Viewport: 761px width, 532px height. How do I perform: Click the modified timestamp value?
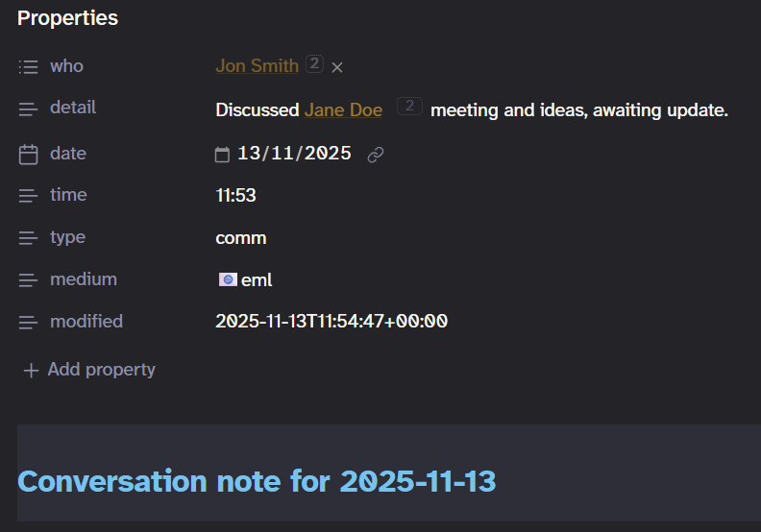pyautogui.click(x=331, y=322)
